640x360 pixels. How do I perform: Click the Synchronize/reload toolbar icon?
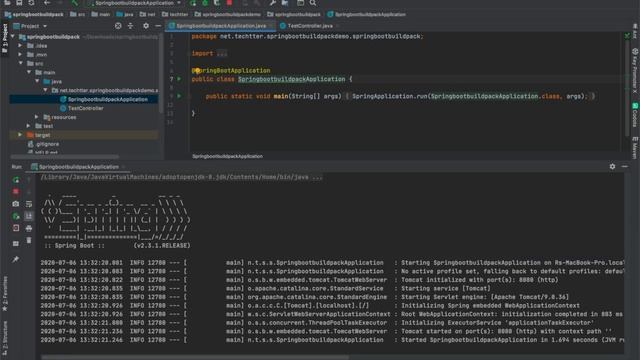click(x=31, y=2)
